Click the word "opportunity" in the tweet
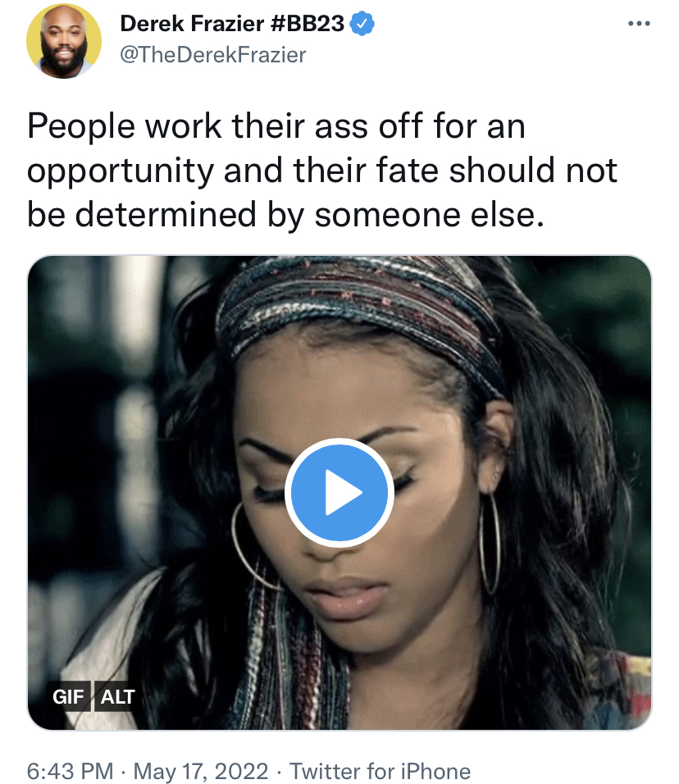Screen dimensions: 679x784 tap(121, 171)
